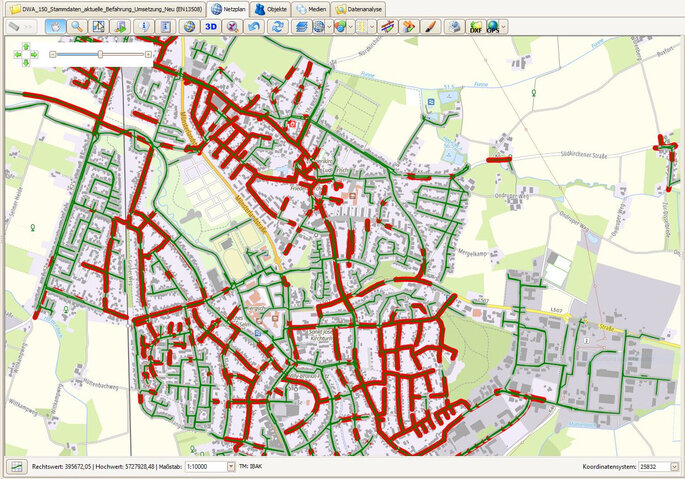Expand the GPS dropdown arrow

tap(503, 27)
